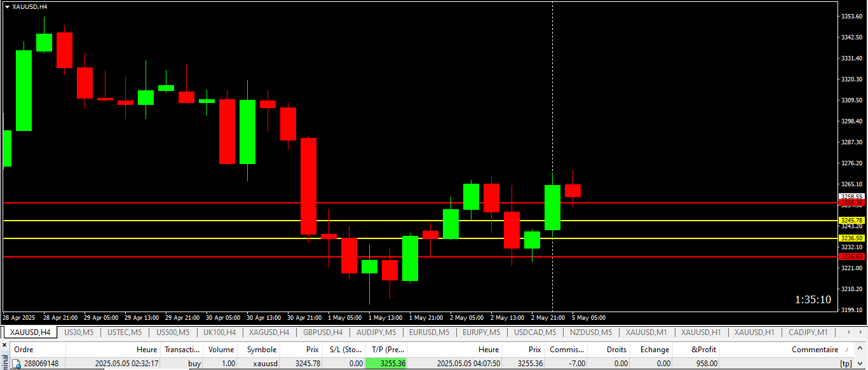This screenshot has height=370, width=868.
Task: Click the tab strip right arrow
Action: click(x=861, y=332)
